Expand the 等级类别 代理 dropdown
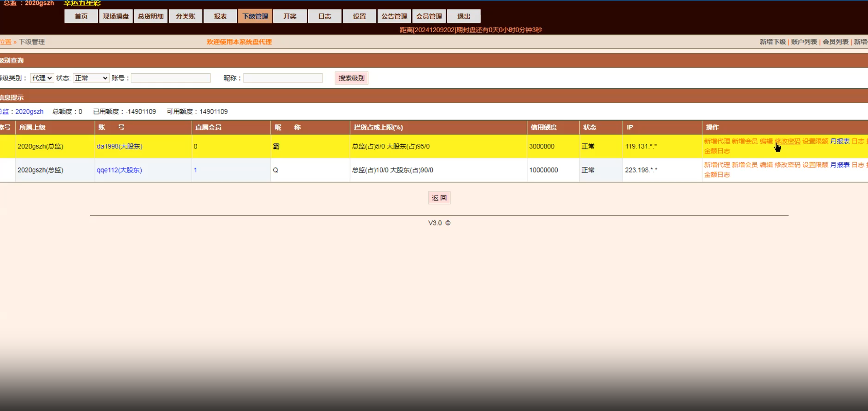868x411 pixels. click(x=42, y=78)
